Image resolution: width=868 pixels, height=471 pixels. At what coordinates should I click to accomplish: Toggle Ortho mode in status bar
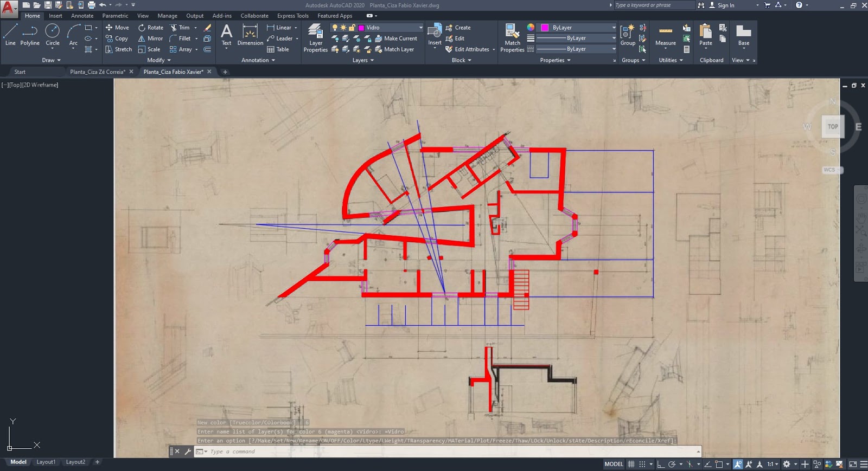[660, 464]
